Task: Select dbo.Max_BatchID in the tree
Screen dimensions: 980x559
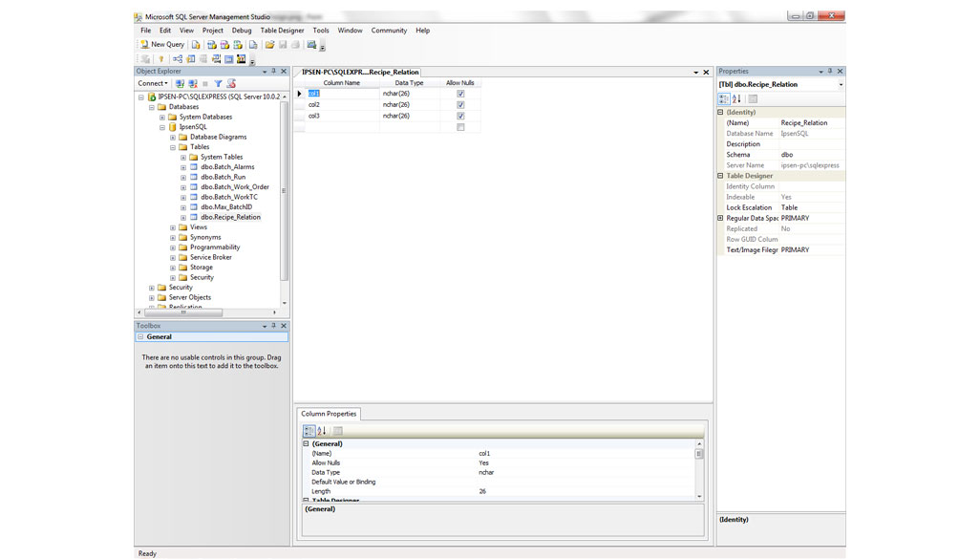Action: [x=226, y=207]
